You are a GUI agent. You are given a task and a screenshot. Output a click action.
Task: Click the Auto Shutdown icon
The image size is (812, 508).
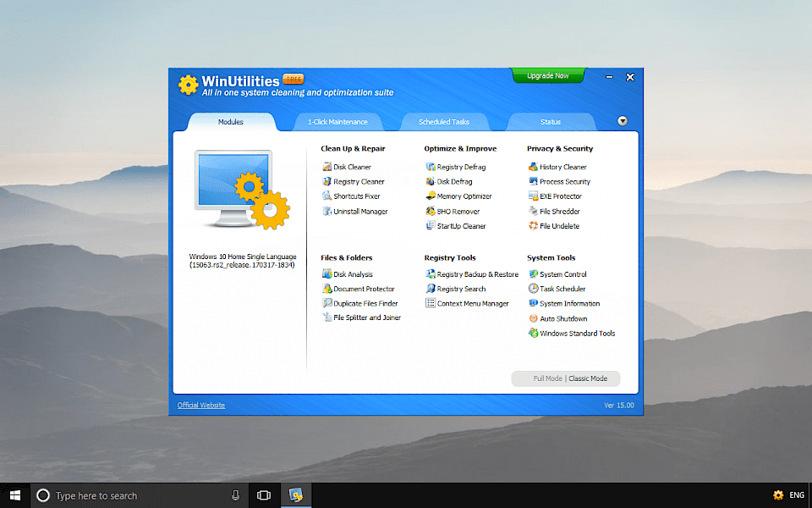pos(533,318)
